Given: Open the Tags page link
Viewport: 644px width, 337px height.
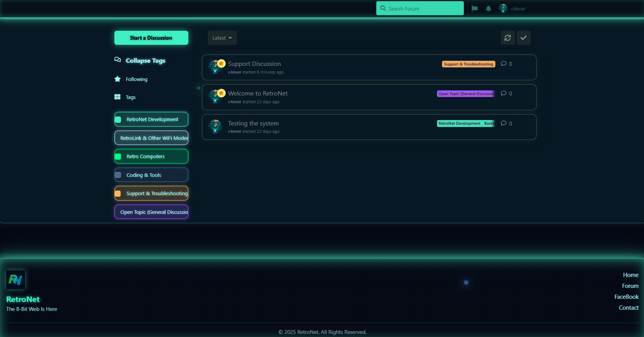Looking at the screenshot, I should pyautogui.click(x=131, y=97).
